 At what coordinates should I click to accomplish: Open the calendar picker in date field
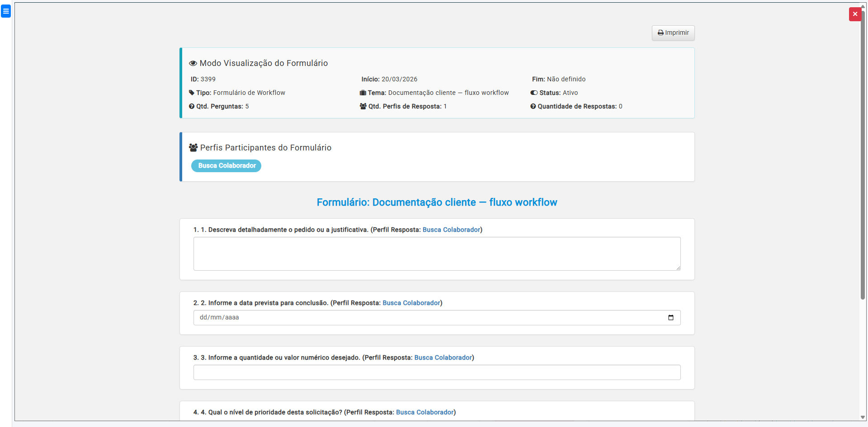coord(670,318)
